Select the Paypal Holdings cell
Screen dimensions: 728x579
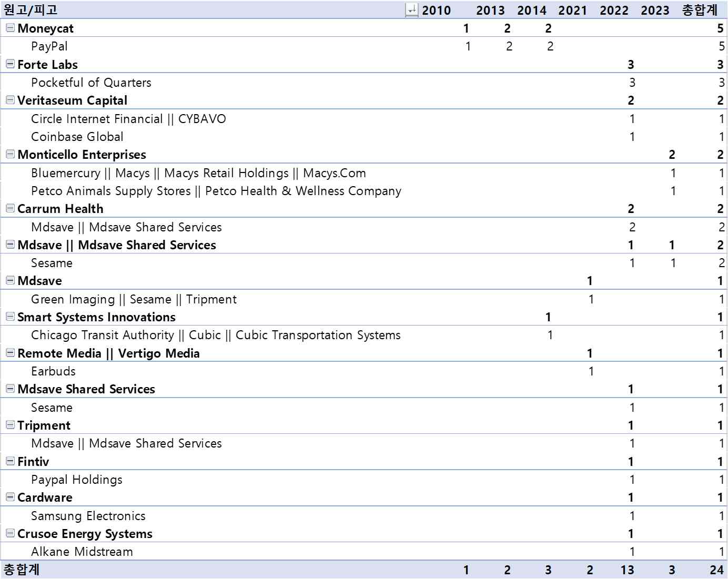(77, 480)
